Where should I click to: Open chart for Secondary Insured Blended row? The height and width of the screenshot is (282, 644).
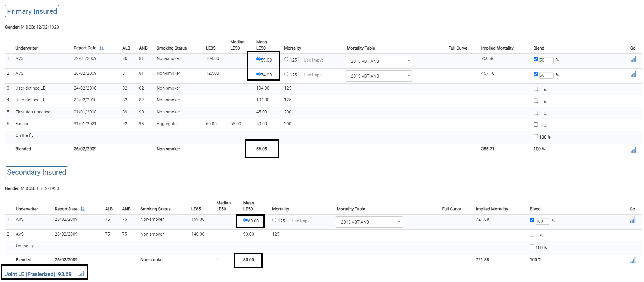point(633,260)
